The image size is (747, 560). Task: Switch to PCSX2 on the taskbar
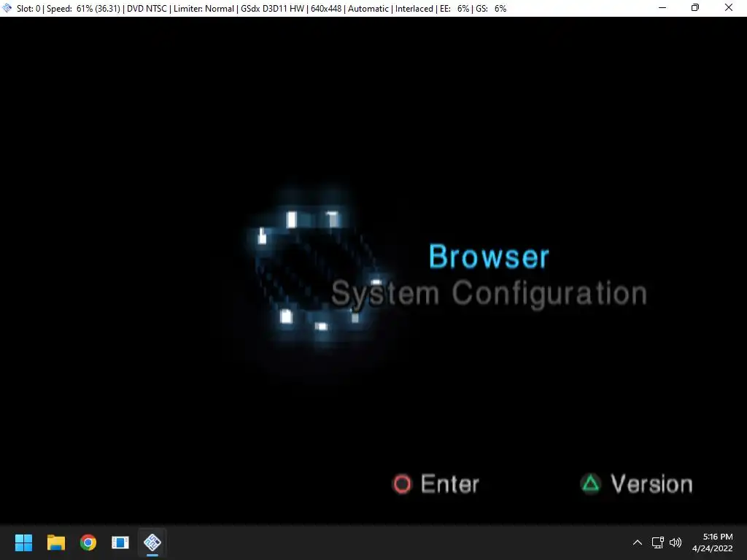tap(152, 542)
